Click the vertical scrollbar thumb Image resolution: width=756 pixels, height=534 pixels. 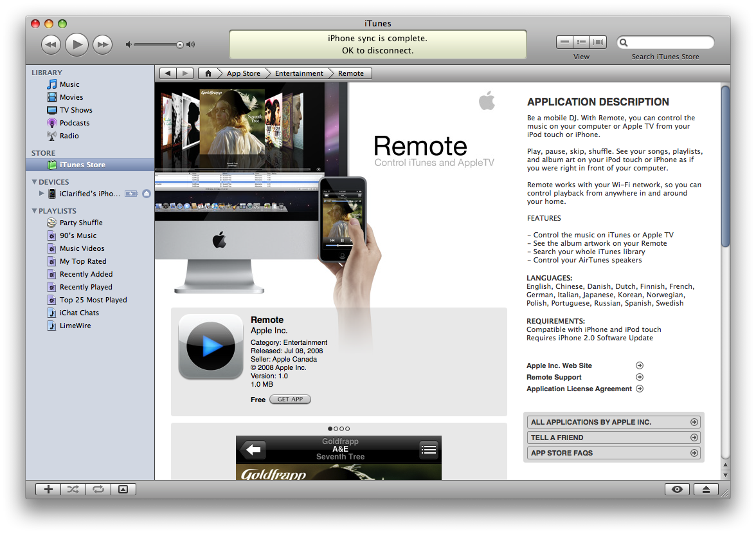pos(726,167)
